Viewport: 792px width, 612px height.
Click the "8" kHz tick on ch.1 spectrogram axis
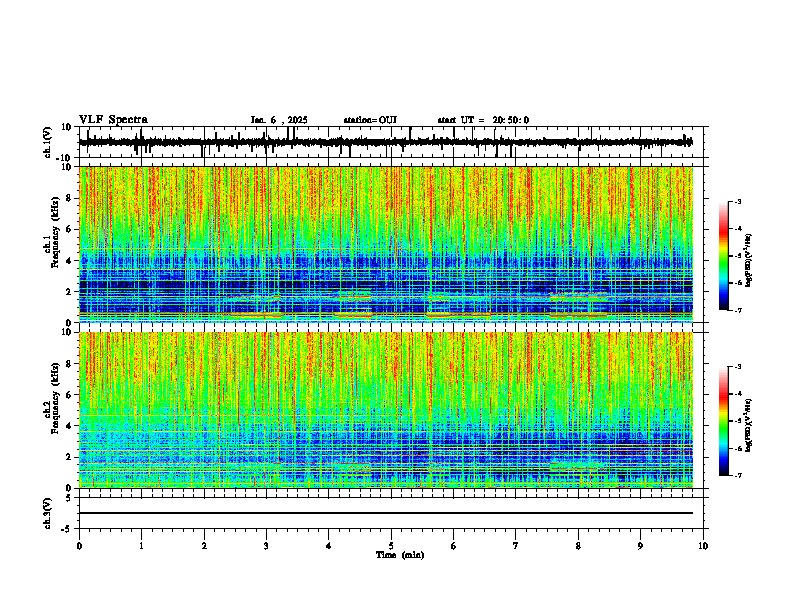(69, 198)
